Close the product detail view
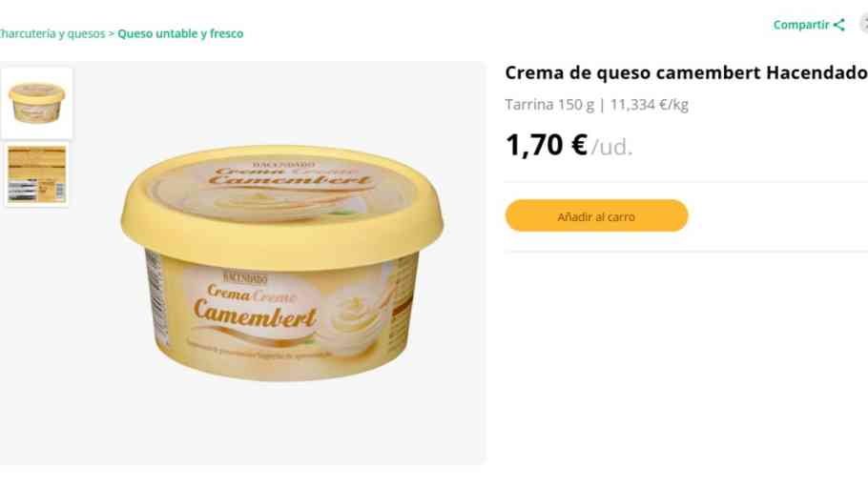This screenshot has height=488, width=868. 865,25
